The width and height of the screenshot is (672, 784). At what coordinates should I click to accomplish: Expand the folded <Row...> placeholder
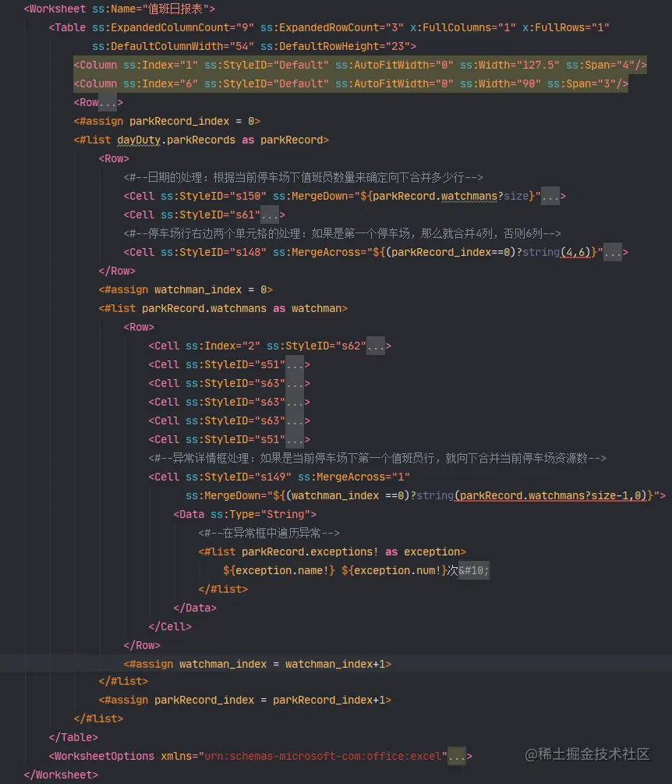(108, 102)
